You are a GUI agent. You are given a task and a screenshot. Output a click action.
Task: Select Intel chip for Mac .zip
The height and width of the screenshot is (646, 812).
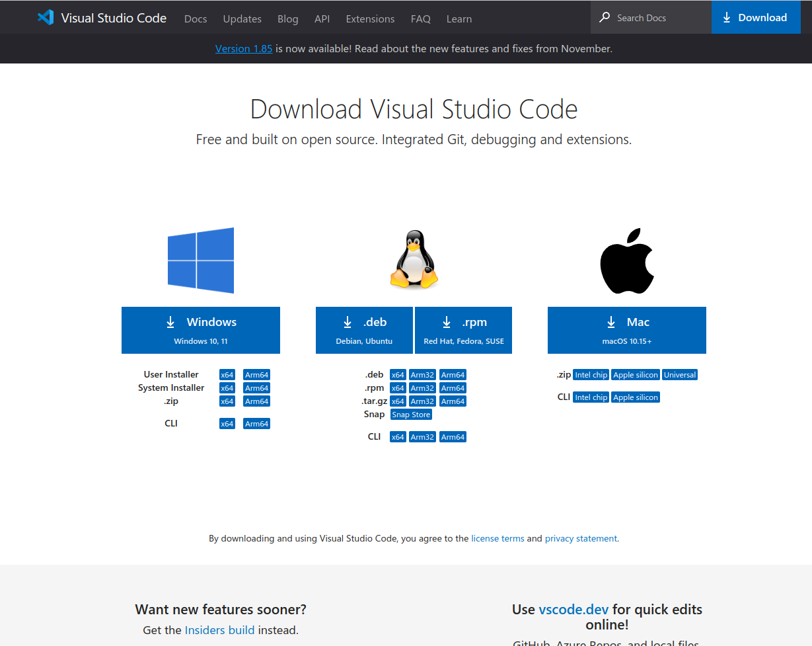[591, 375]
